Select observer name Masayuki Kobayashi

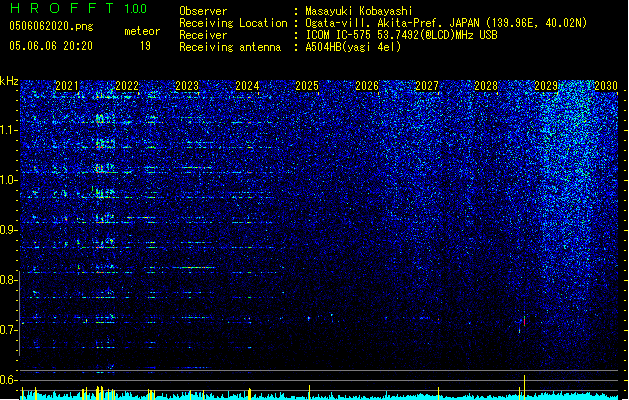359,11
